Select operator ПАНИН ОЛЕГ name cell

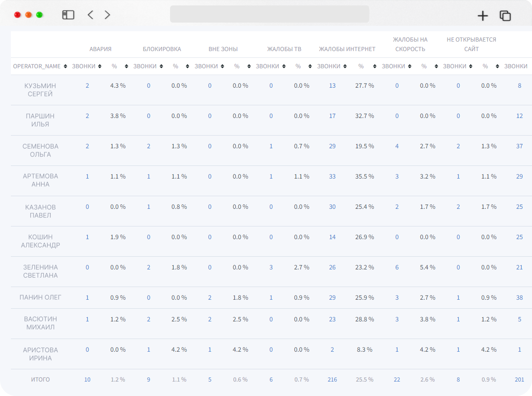(x=40, y=297)
